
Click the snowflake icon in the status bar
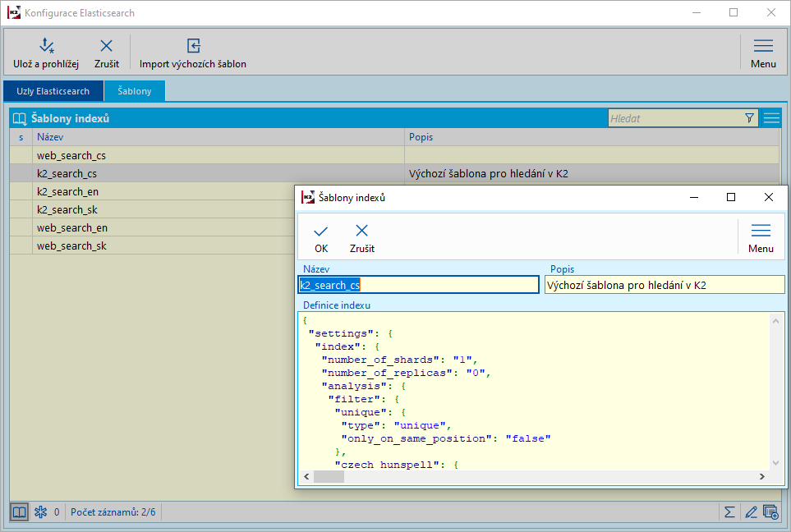40,512
